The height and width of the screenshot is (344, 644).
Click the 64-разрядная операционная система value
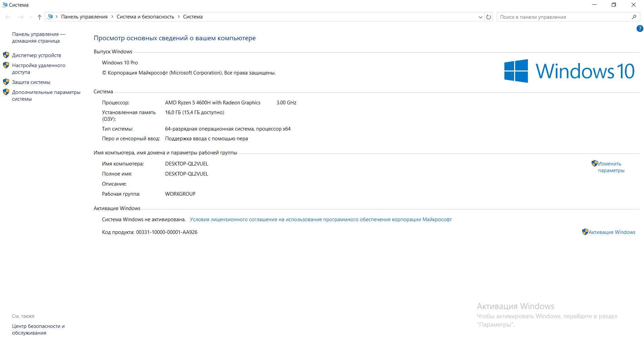228,129
